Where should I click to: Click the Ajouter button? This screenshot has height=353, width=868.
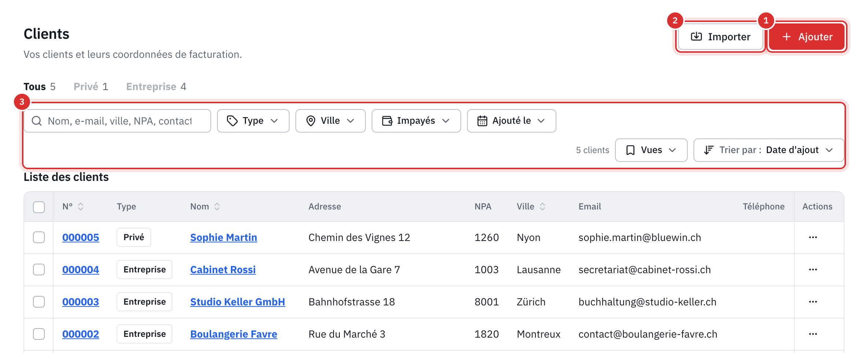tap(806, 37)
